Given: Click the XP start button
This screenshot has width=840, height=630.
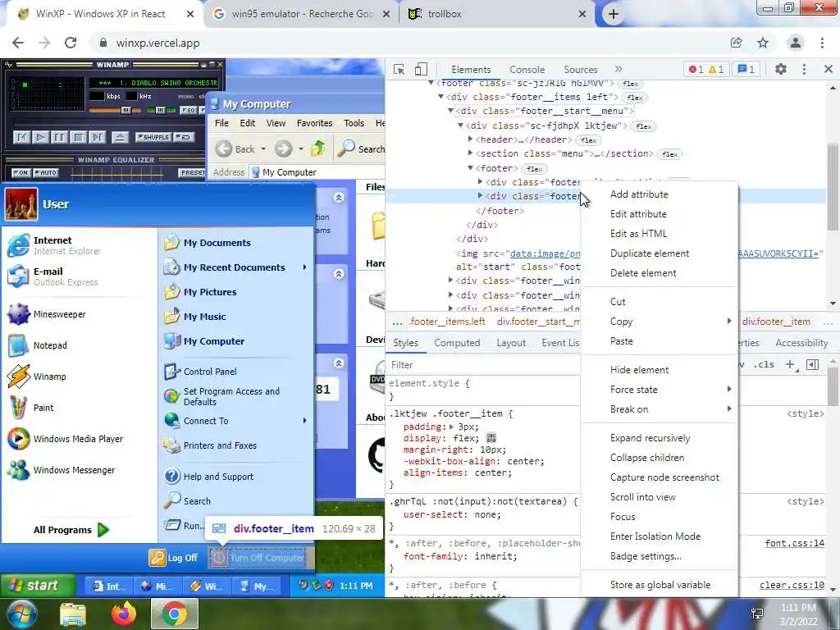Looking at the screenshot, I should pos(37,585).
